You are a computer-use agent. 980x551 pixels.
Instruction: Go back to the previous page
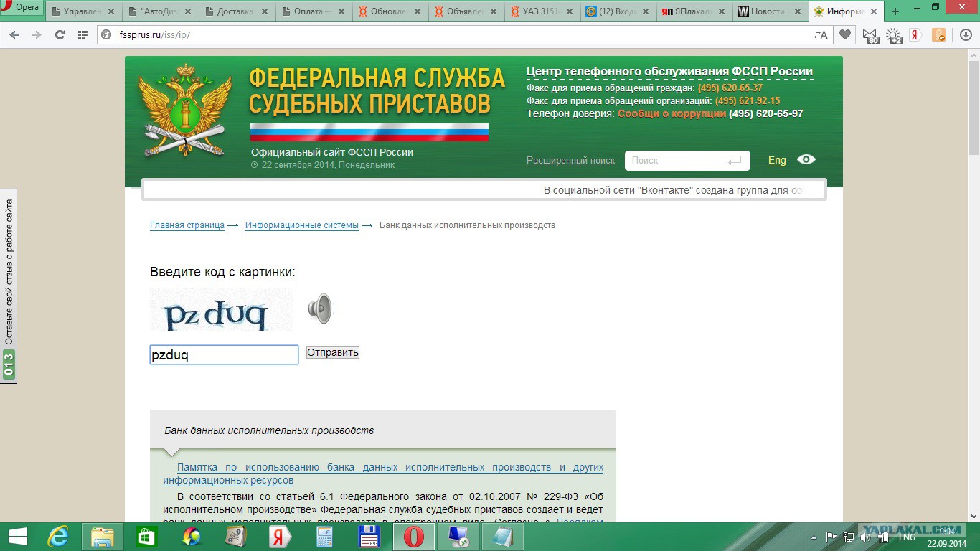pyautogui.click(x=14, y=34)
